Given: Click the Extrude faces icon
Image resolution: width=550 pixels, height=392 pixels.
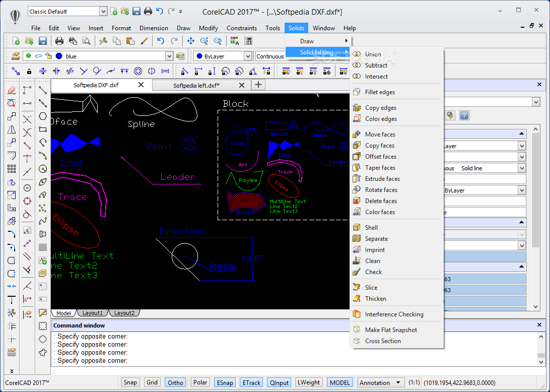Looking at the screenshot, I should 357,179.
